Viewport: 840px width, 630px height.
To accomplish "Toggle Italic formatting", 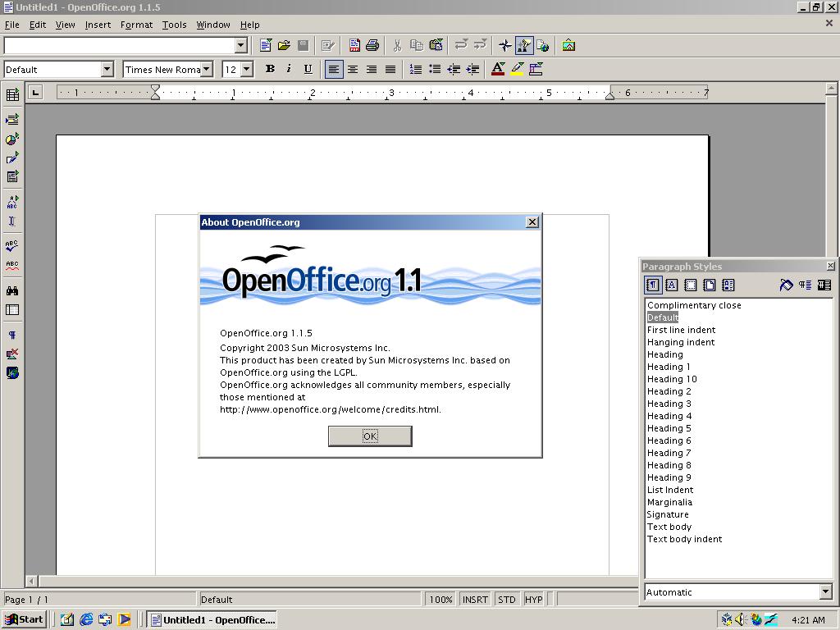I will (289, 69).
